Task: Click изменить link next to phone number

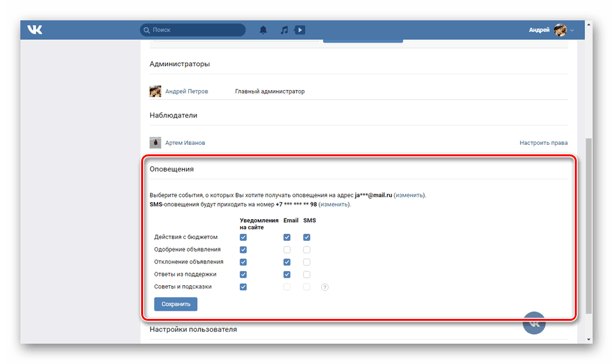Action: point(333,205)
